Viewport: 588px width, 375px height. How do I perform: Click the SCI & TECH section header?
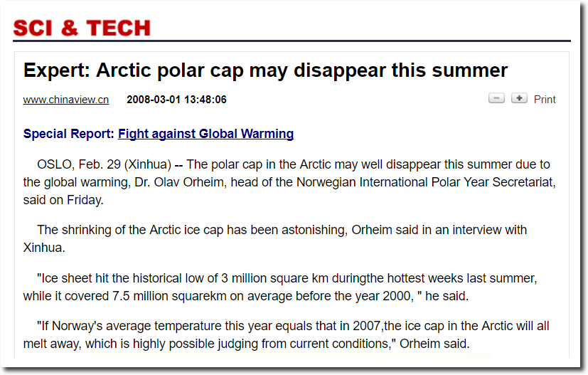[x=82, y=28]
